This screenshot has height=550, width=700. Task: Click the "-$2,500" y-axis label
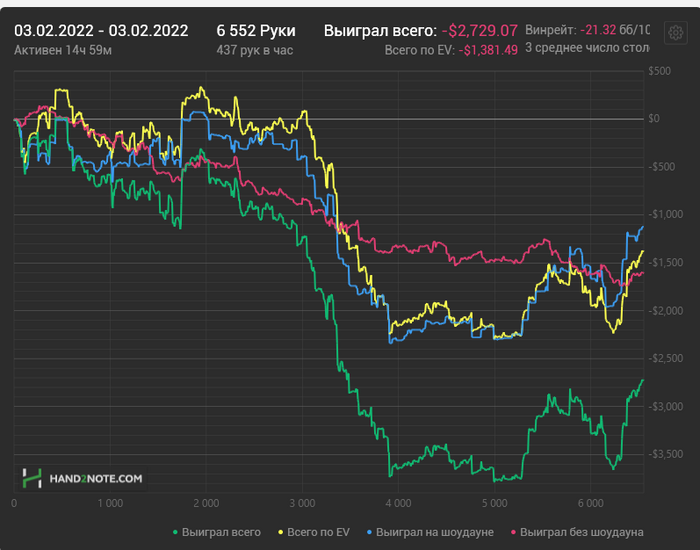(x=666, y=358)
